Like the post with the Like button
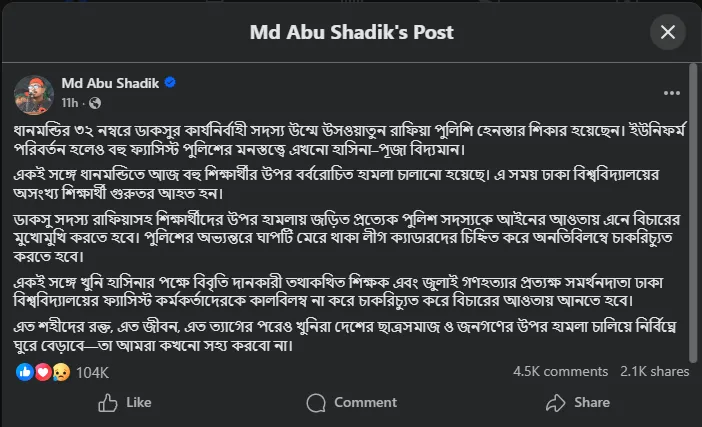This screenshot has height=427, width=702. pos(125,402)
